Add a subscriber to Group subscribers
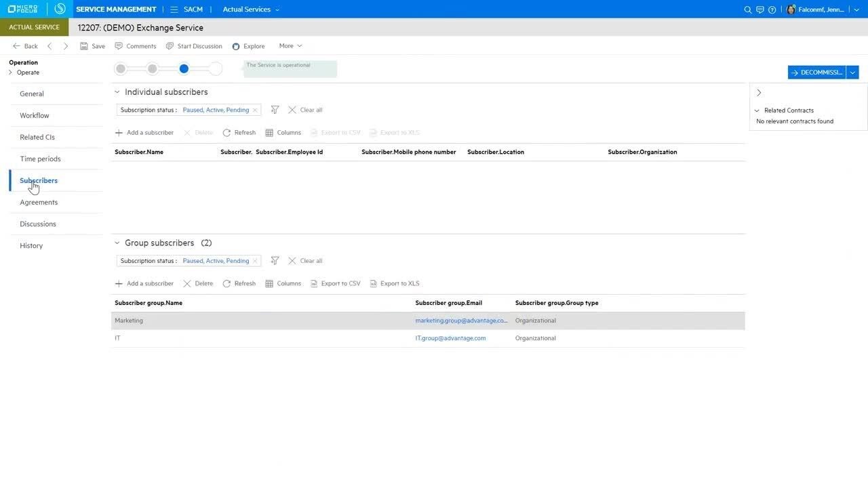 pos(144,283)
